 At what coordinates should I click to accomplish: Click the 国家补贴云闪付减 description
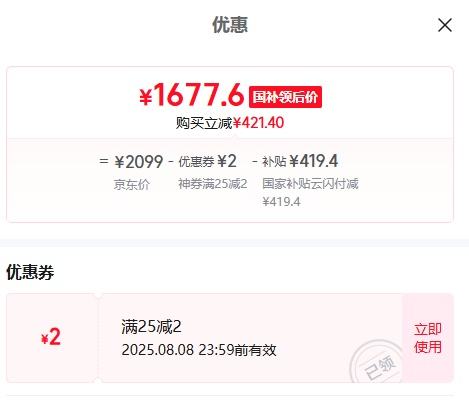click(x=310, y=184)
